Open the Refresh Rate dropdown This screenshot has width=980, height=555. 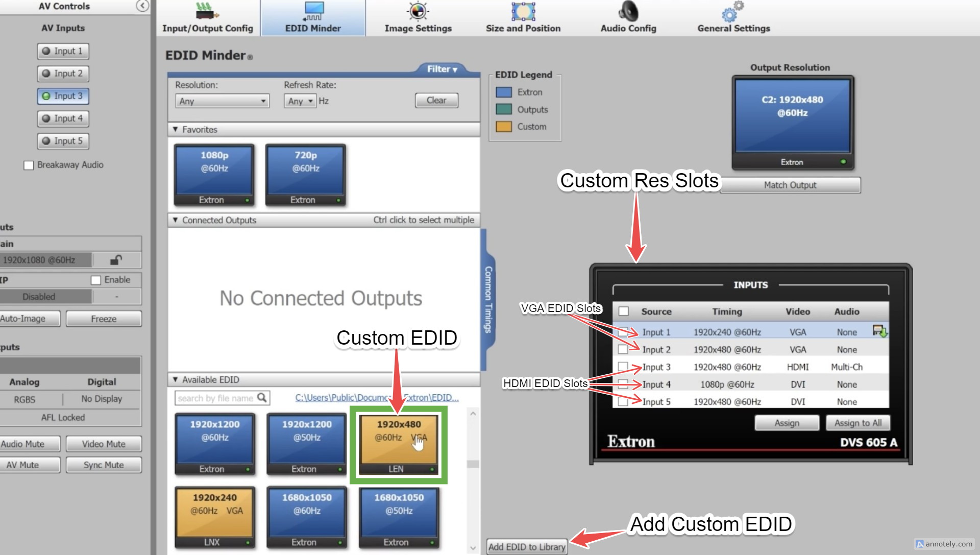(300, 101)
